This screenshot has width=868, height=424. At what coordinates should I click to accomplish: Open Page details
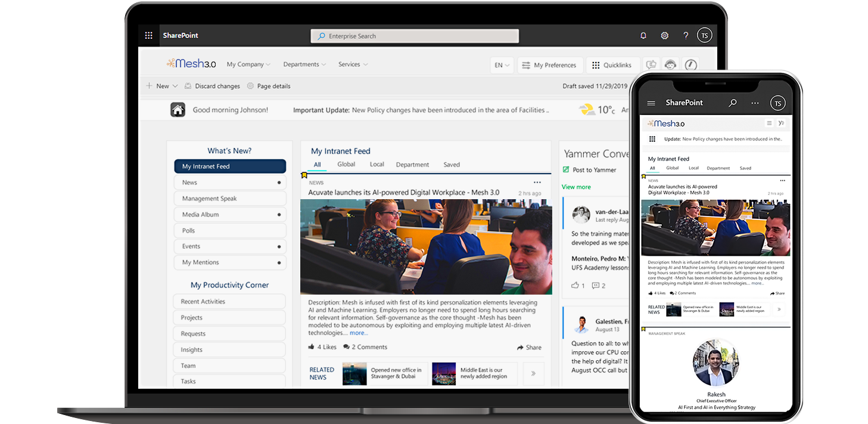pyautogui.click(x=269, y=86)
